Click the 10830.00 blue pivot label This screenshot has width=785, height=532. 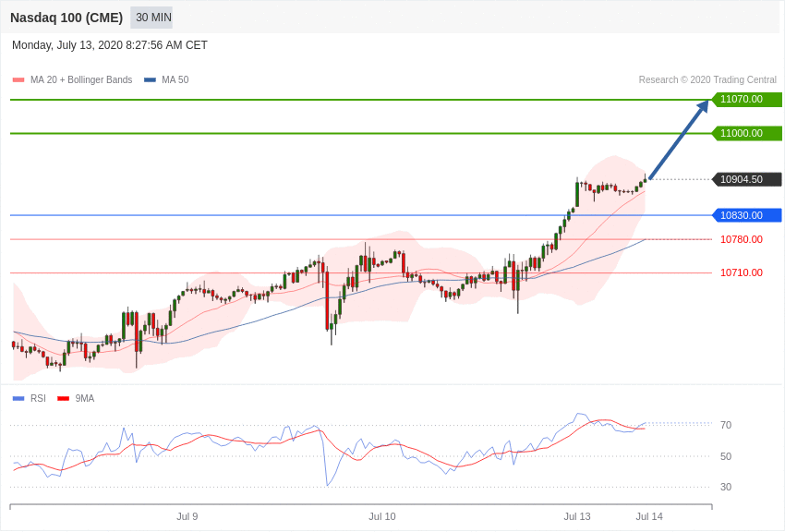click(x=746, y=215)
